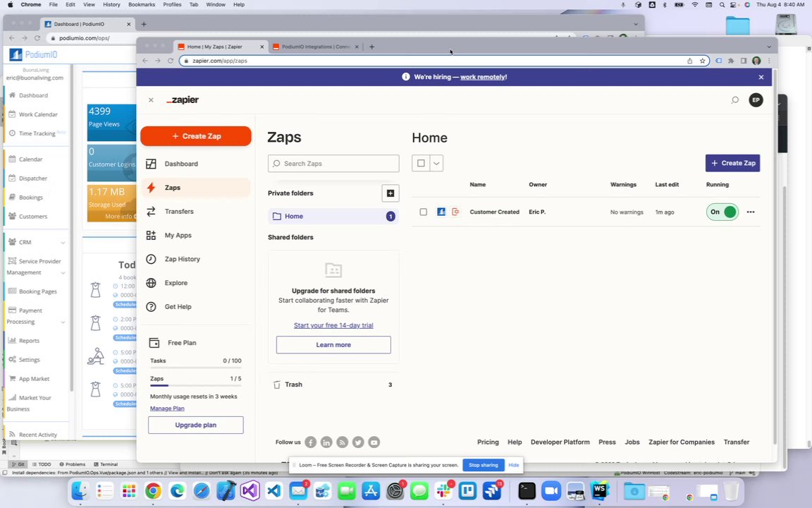Click the Tasks usage progress bar
This screenshot has height=508, width=812.
coord(196,368)
